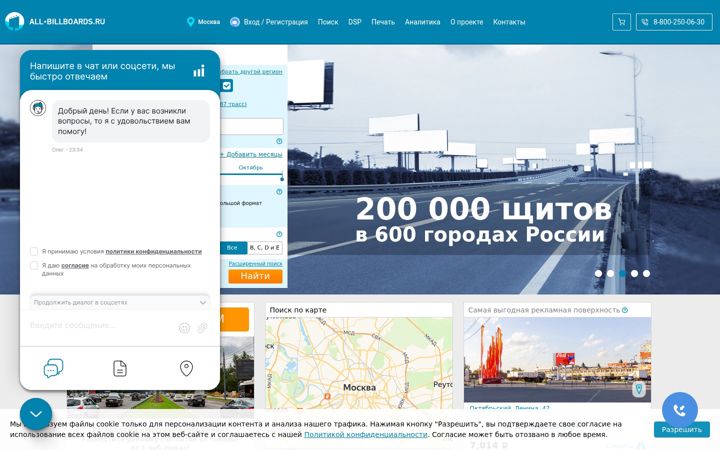Click the Поиск по карте map thumbnail
Image resolution: width=720 pixels, height=450 pixels.
point(359,363)
